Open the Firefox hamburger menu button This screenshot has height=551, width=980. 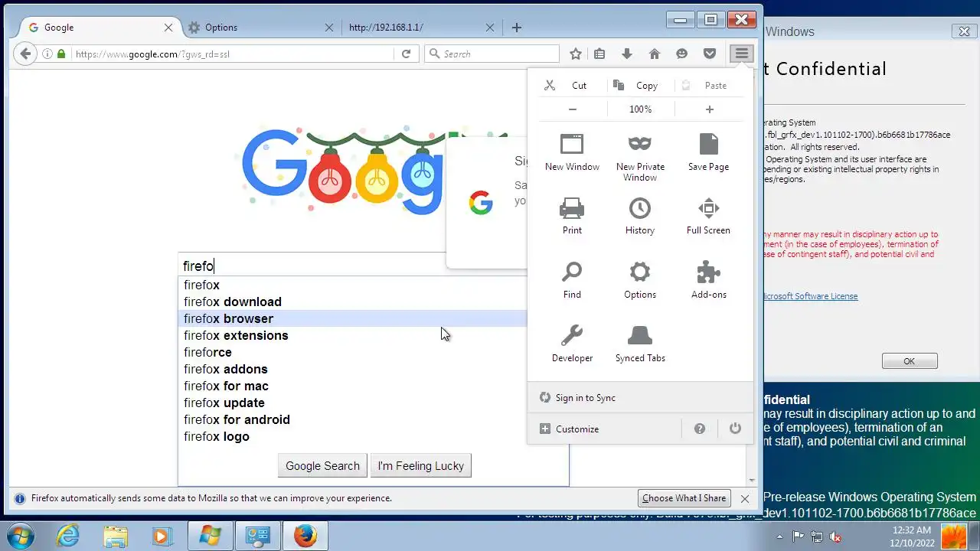coord(741,54)
